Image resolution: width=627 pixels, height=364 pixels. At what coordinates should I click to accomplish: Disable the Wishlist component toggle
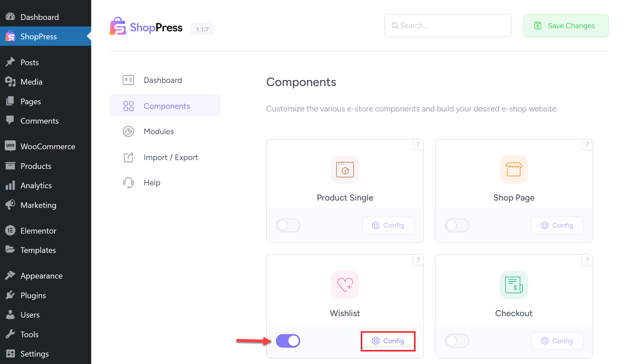pyautogui.click(x=288, y=341)
